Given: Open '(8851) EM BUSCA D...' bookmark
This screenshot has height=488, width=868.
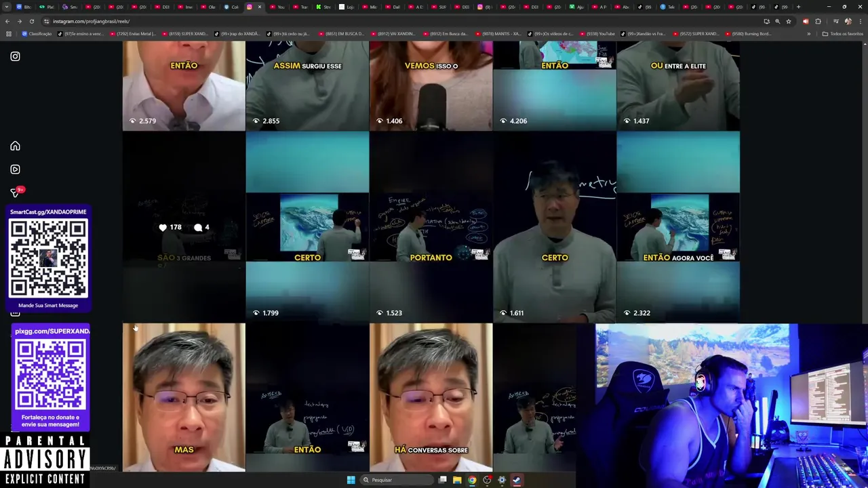Looking at the screenshot, I should (341, 34).
